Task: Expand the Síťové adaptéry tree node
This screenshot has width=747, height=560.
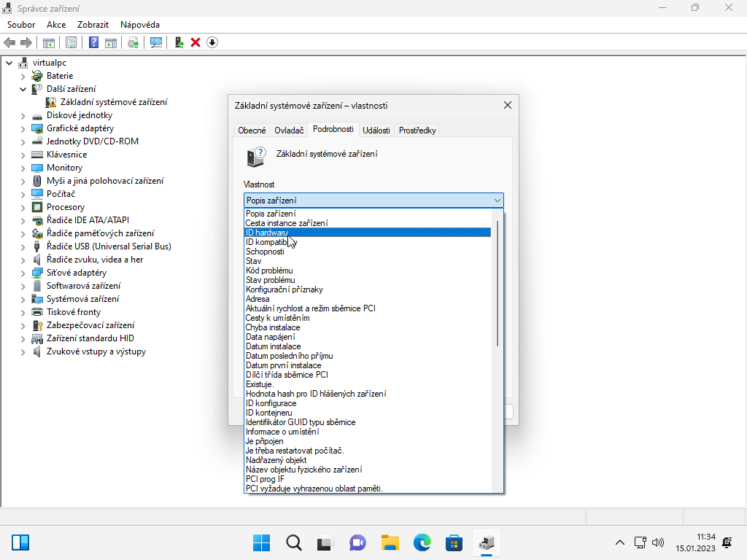Action: tap(23, 273)
